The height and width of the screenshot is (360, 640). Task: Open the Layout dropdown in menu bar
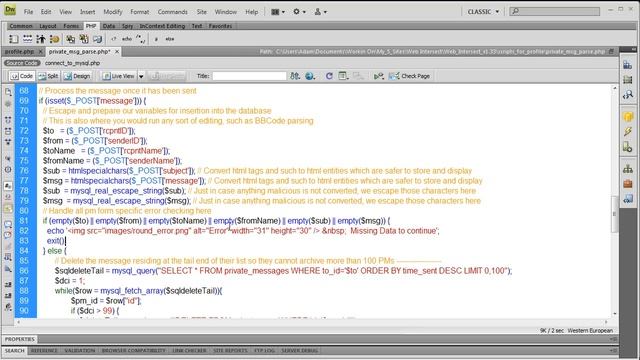[278, 12]
